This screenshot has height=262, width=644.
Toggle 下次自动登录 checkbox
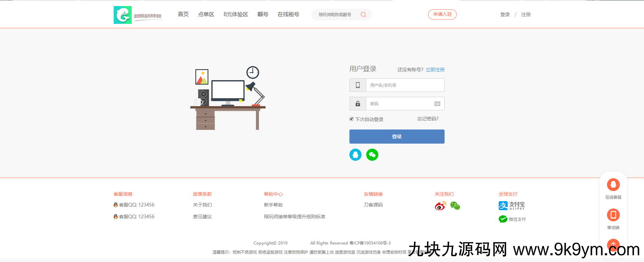click(351, 119)
